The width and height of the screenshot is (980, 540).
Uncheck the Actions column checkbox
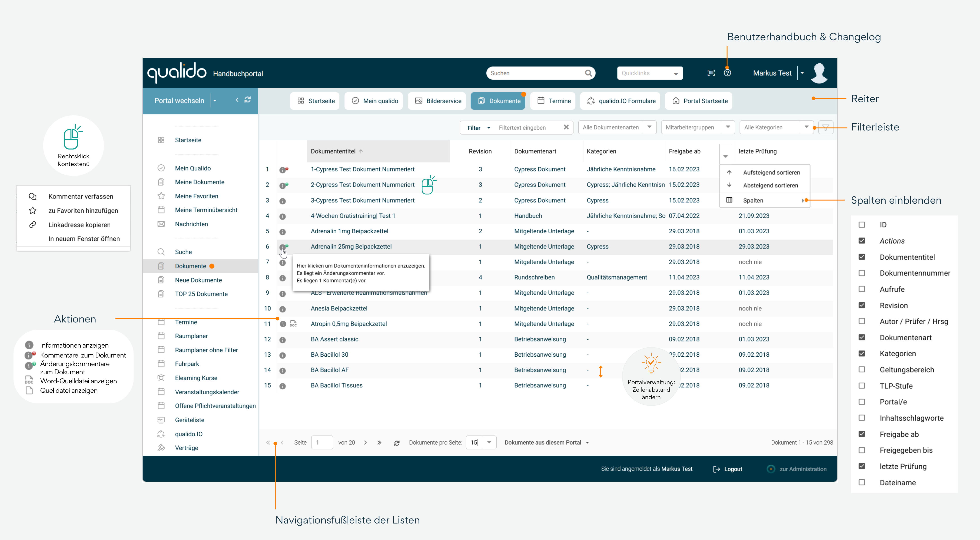tap(862, 241)
